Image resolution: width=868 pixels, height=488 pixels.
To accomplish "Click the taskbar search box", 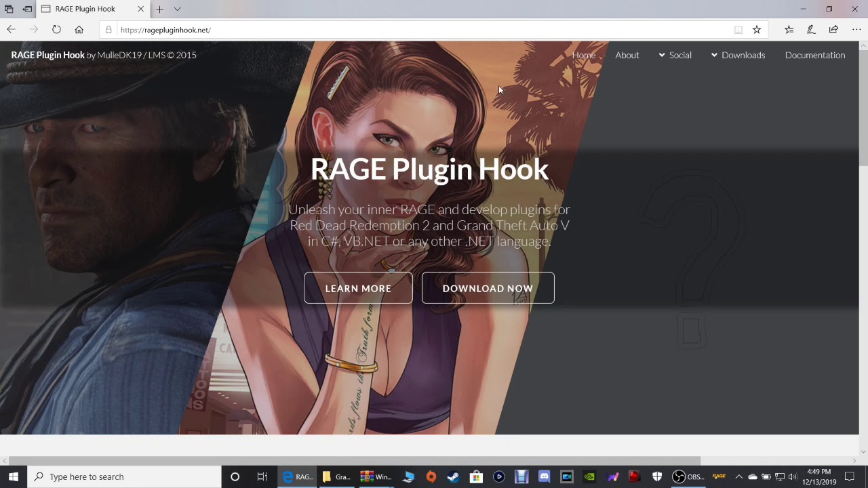I will pos(125,476).
